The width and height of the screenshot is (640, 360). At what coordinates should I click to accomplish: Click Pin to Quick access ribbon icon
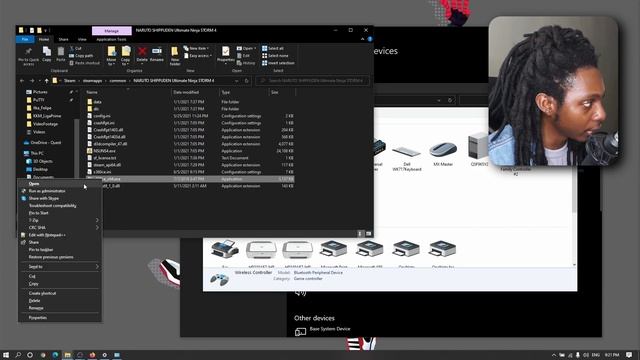point(28,52)
